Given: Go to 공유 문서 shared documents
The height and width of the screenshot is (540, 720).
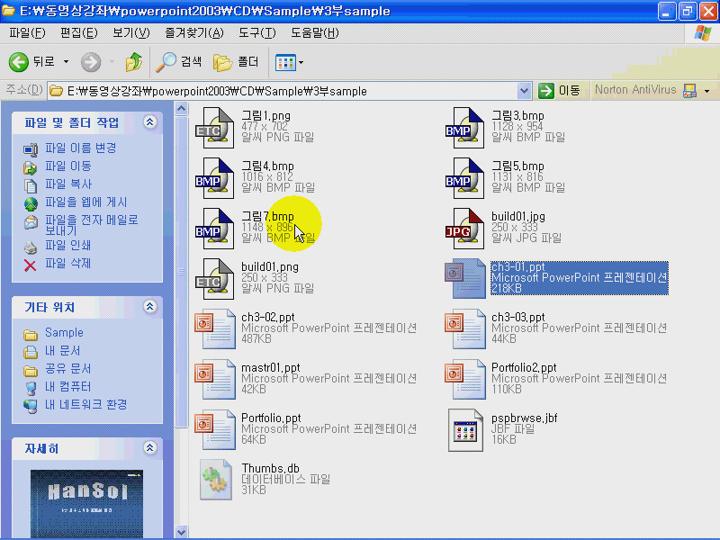Looking at the screenshot, I should [x=68, y=368].
